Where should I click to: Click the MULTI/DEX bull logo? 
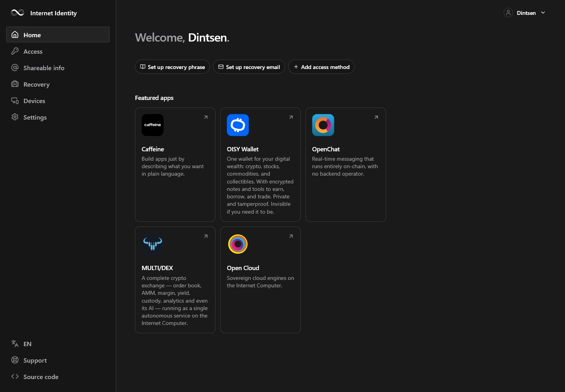point(153,244)
